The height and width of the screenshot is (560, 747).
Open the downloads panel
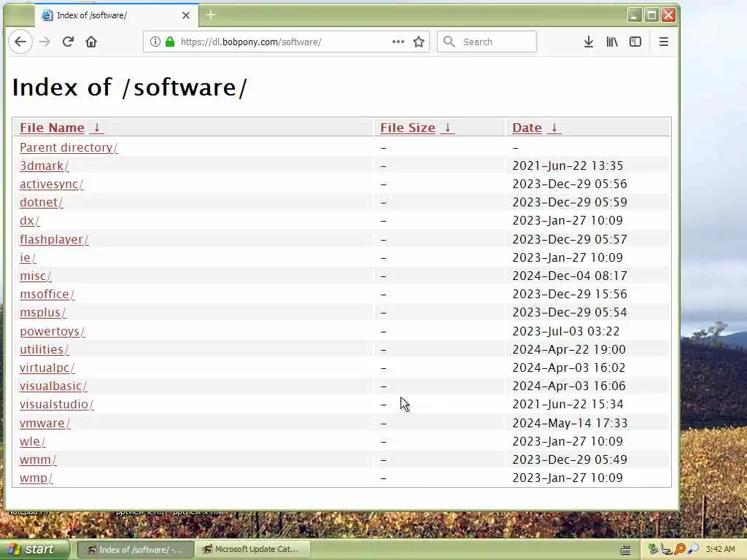(x=589, y=42)
